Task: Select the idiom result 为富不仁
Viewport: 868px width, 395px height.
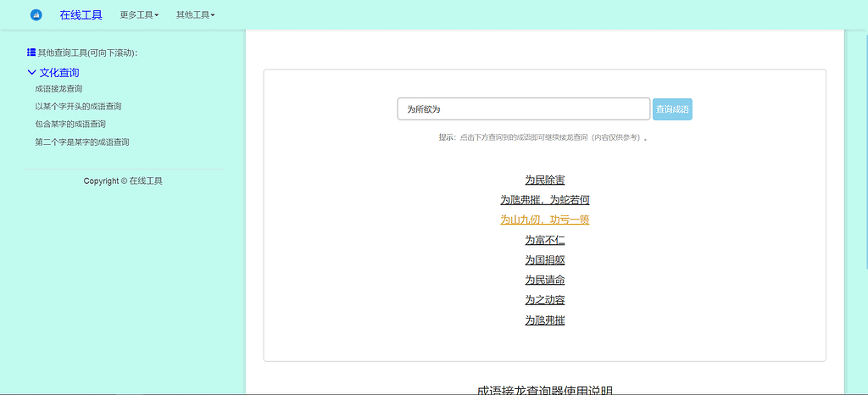Action: (x=545, y=240)
